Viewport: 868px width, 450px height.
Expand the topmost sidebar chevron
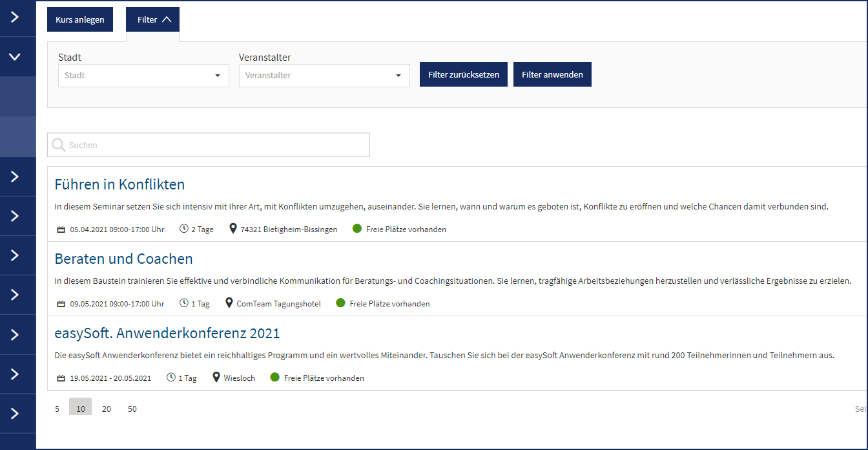(15, 17)
